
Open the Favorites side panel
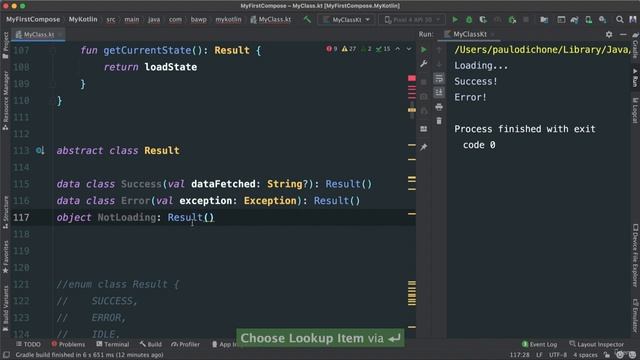point(5,257)
